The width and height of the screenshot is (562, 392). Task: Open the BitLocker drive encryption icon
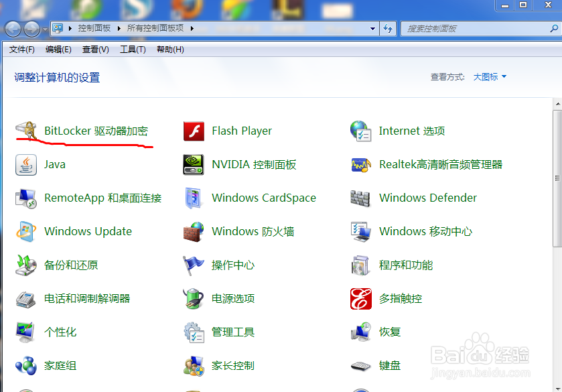pyautogui.click(x=26, y=131)
